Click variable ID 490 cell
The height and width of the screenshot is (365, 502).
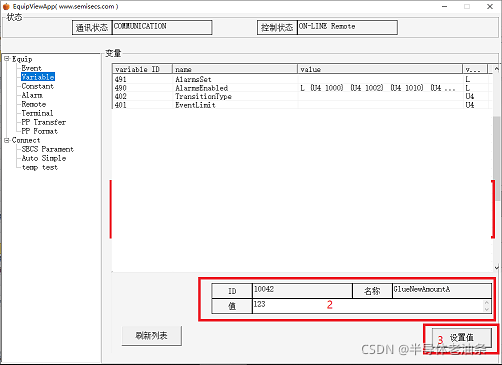pyautogui.click(x=120, y=88)
